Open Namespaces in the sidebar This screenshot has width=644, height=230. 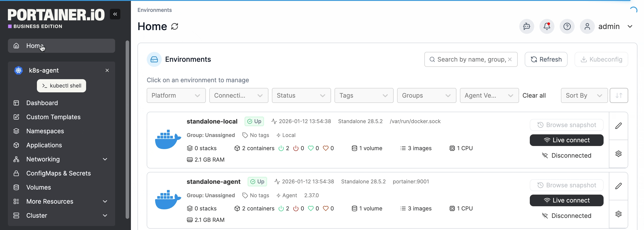[45, 131]
